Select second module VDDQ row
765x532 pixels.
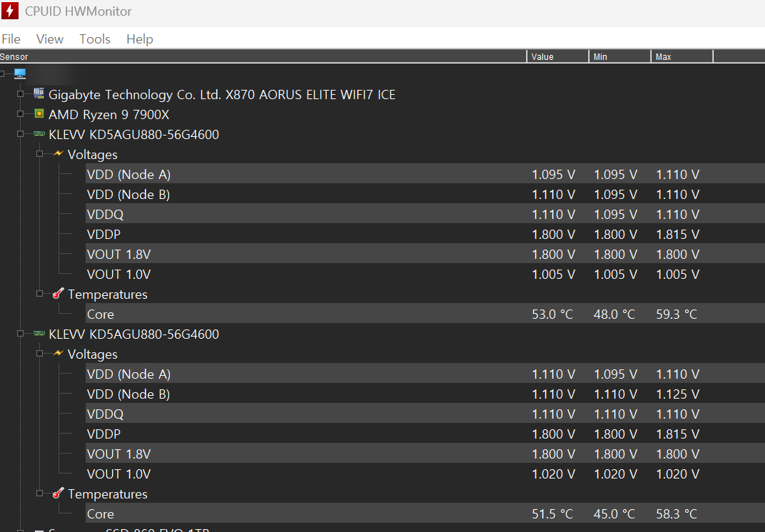(x=425, y=414)
